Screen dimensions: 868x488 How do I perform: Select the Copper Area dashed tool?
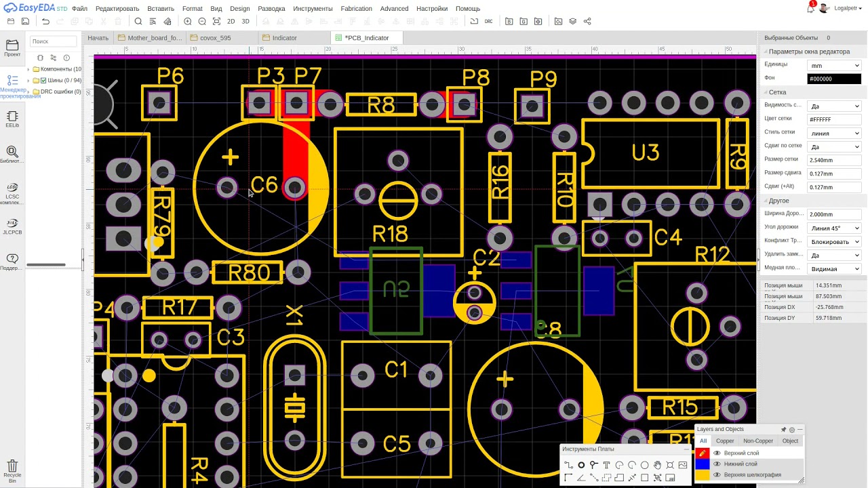tap(606, 478)
